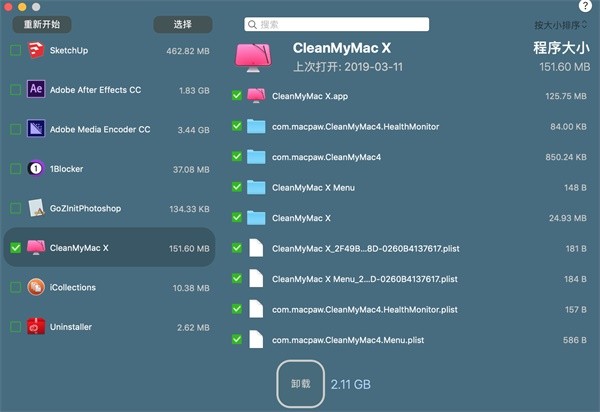Click the 2.11 GB total size text
Viewport: 600px width, 412px height.
pos(351,384)
